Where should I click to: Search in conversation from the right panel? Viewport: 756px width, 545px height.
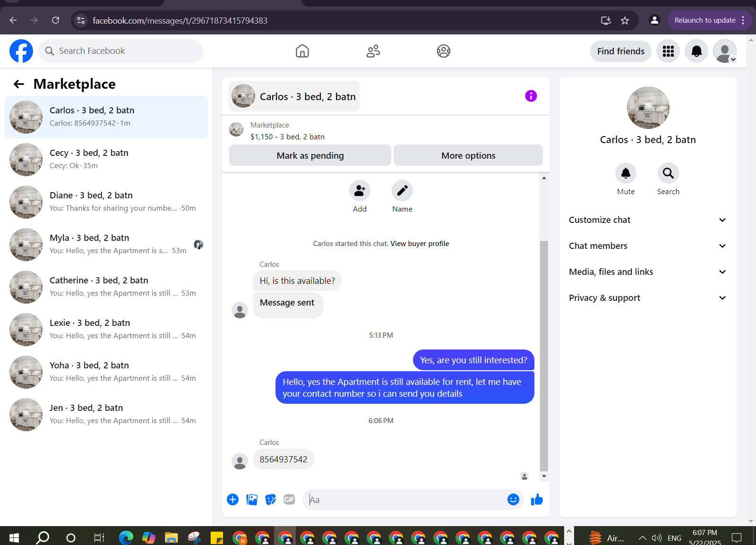[x=668, y=173]
